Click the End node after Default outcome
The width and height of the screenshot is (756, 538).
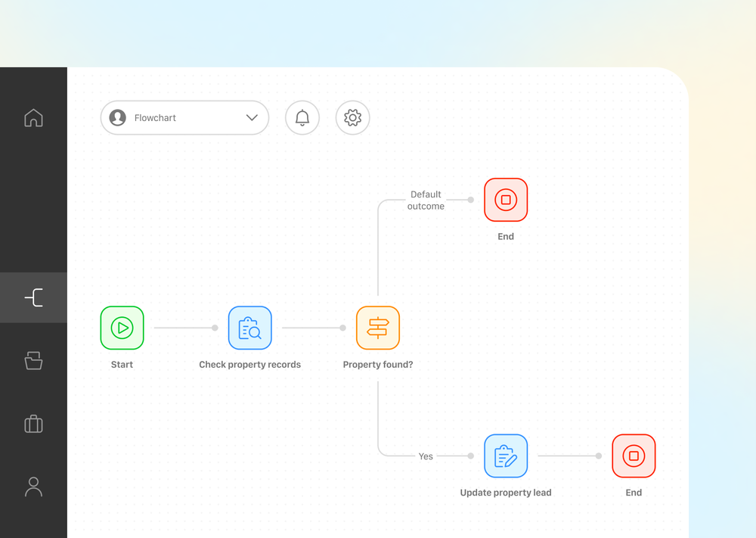coord(506,200)
